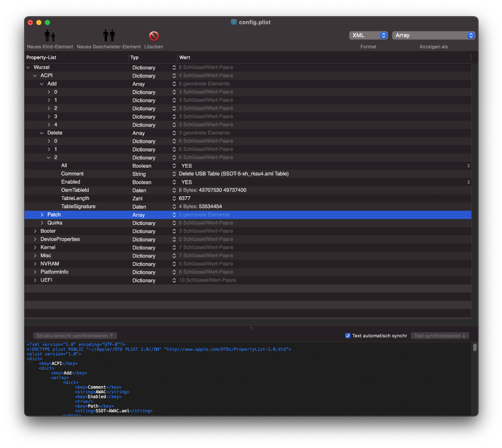Open the Array 'Anzeigen als' dropdown
Screen dimensions: 502x448
(x=433, y=36)
